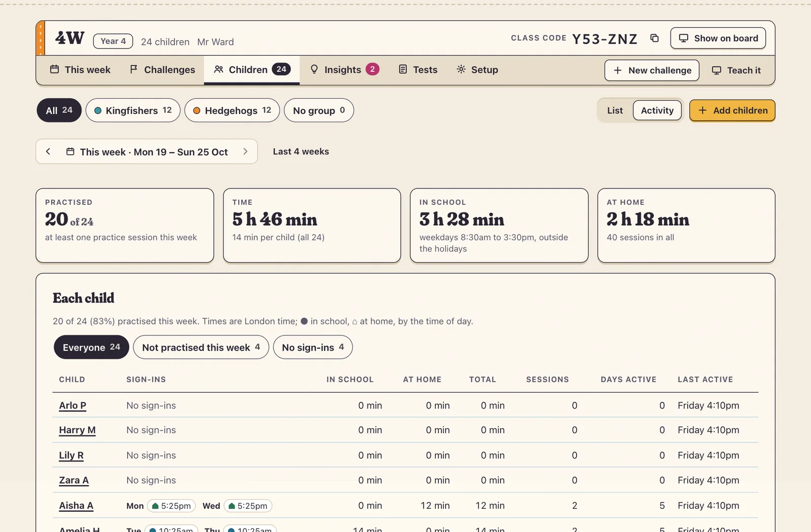Sort by Last Active column header
The height and width of the screenshot is (532, 811).
click(705, 379)
